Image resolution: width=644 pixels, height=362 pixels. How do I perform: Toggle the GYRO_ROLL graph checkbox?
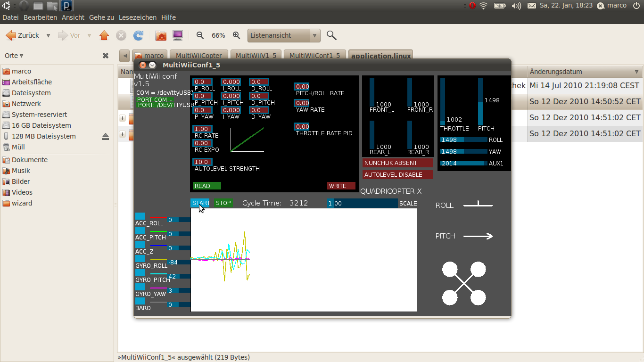(140, 259)
